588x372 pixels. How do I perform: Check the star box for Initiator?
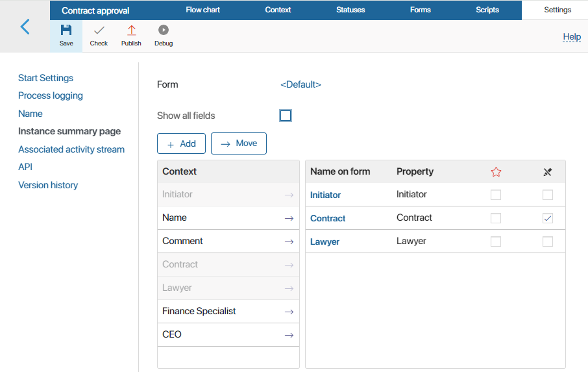pyautogui.click(x=496, y=195)
